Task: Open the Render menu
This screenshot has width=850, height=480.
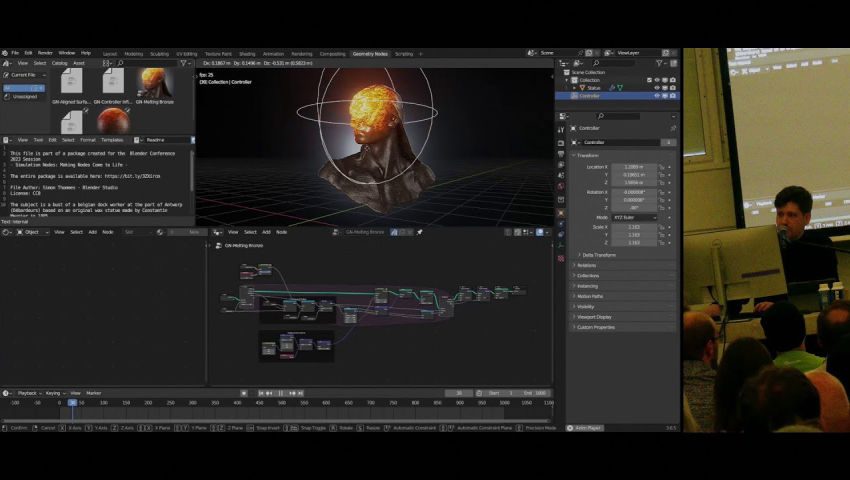Action: coord(45,53)
